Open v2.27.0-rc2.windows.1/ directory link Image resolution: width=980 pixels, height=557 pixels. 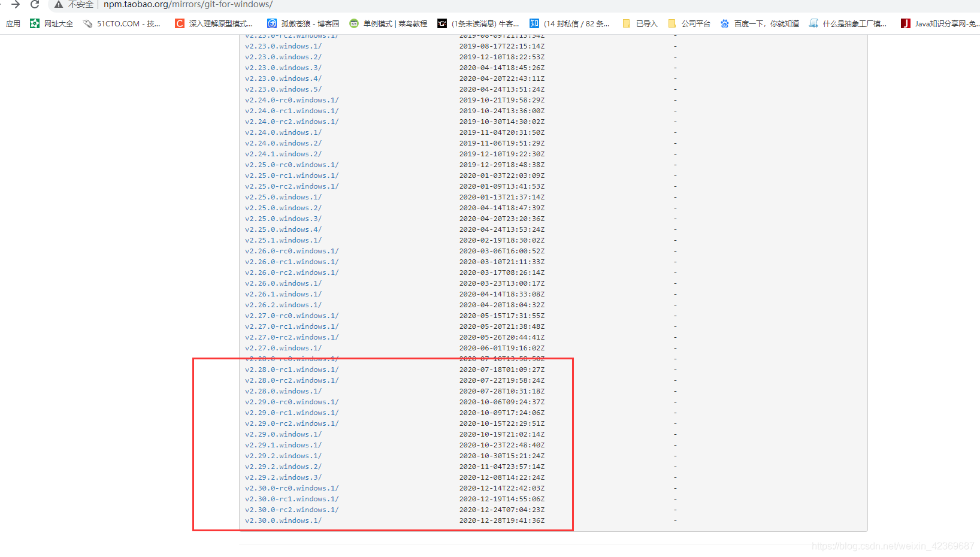coord(292,337)
